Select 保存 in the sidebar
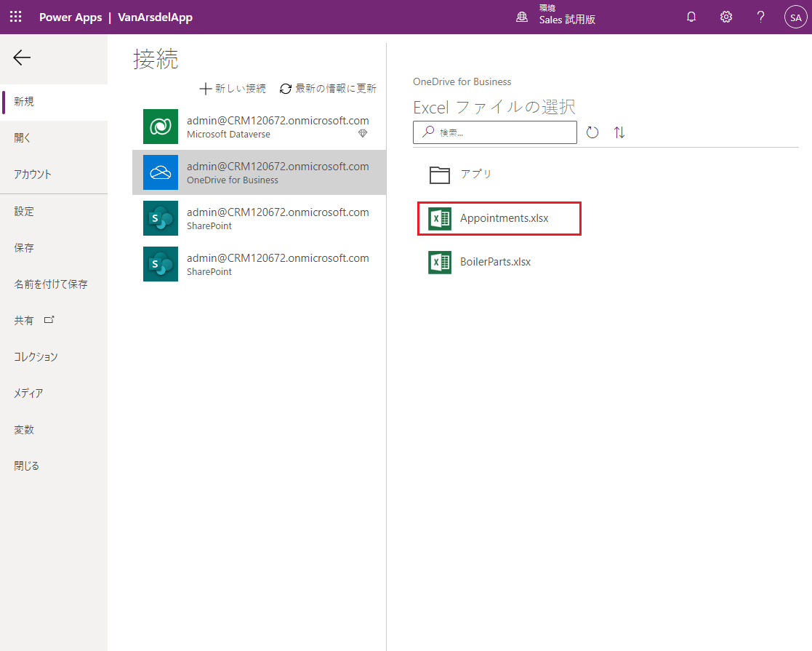Image resolution: width=812 pixels, height=651 pixels. click(x=54, y=248)
